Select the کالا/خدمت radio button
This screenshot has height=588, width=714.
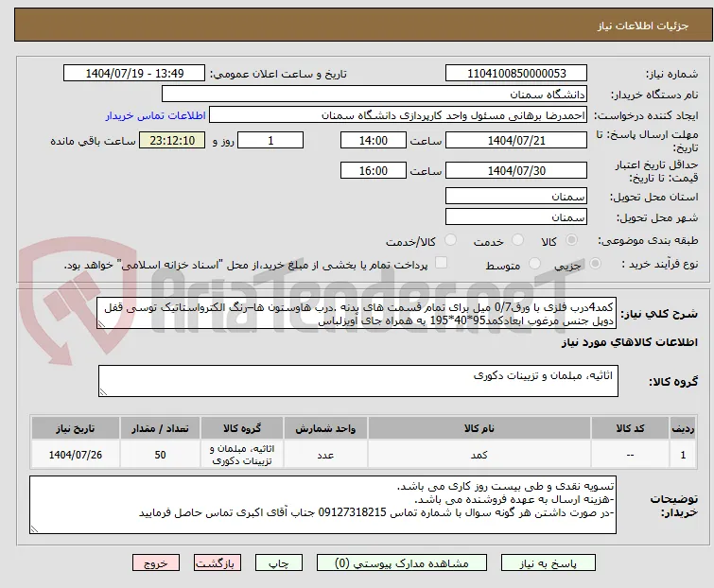(x=450, y=240)
